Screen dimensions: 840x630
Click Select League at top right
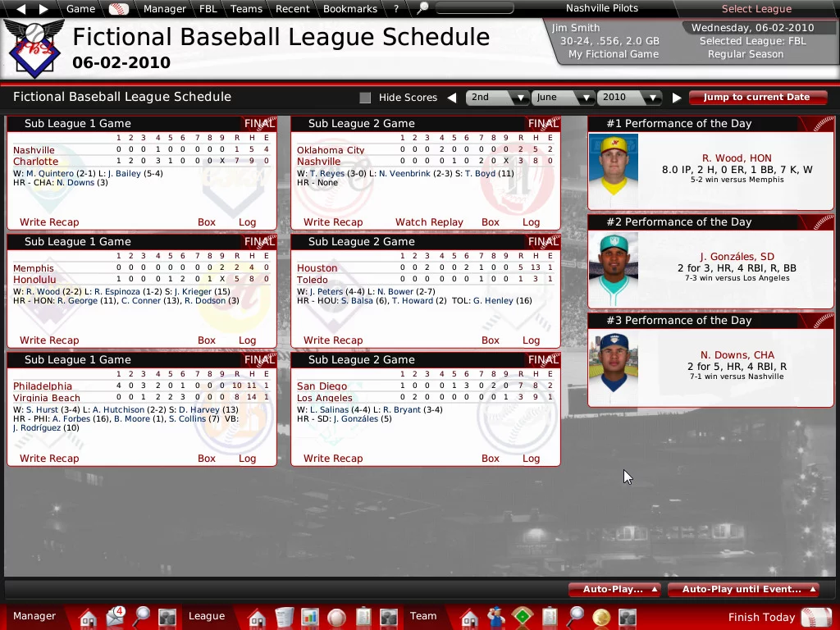click(x=756, y=8)
